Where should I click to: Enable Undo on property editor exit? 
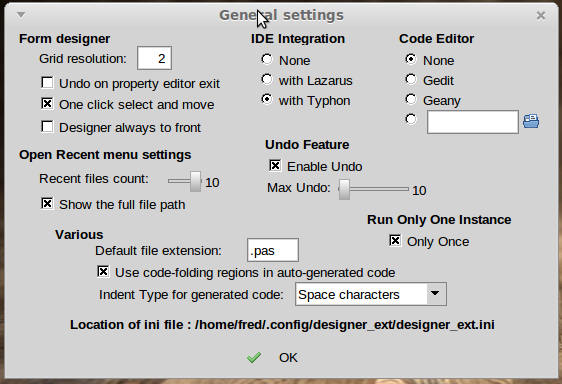47,82
